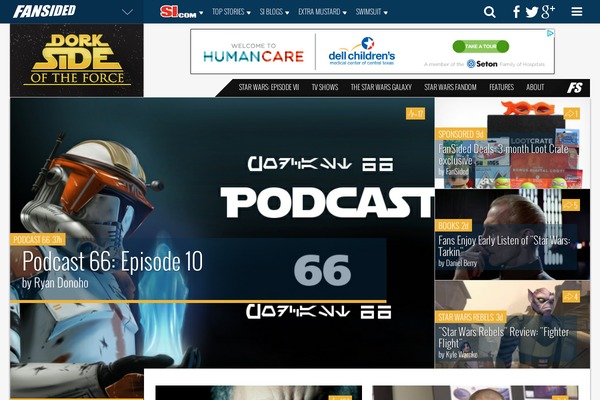Click the Dell Children's ad logo
The width and height of the screenshot is (600, 400).
pyautogui.click(x=362, y=52)
